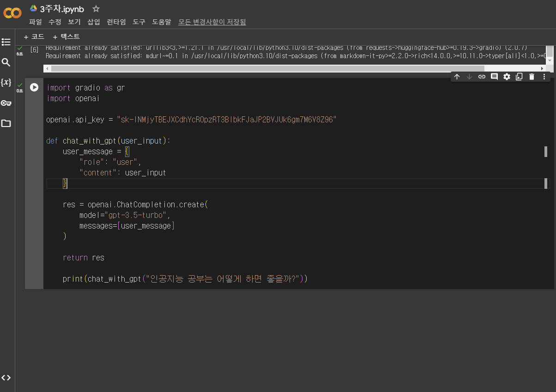556x392 pixels.
Task: Click the API key string after openai.api_key
Action: tap(227, 120)
